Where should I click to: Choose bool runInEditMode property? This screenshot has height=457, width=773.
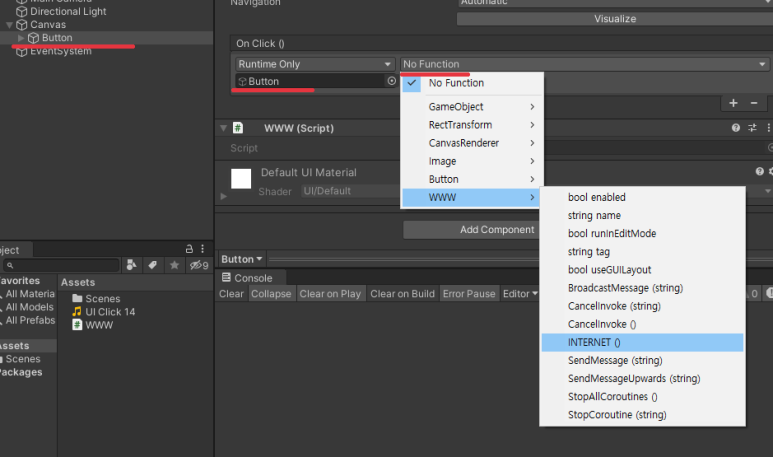point(642,234)
